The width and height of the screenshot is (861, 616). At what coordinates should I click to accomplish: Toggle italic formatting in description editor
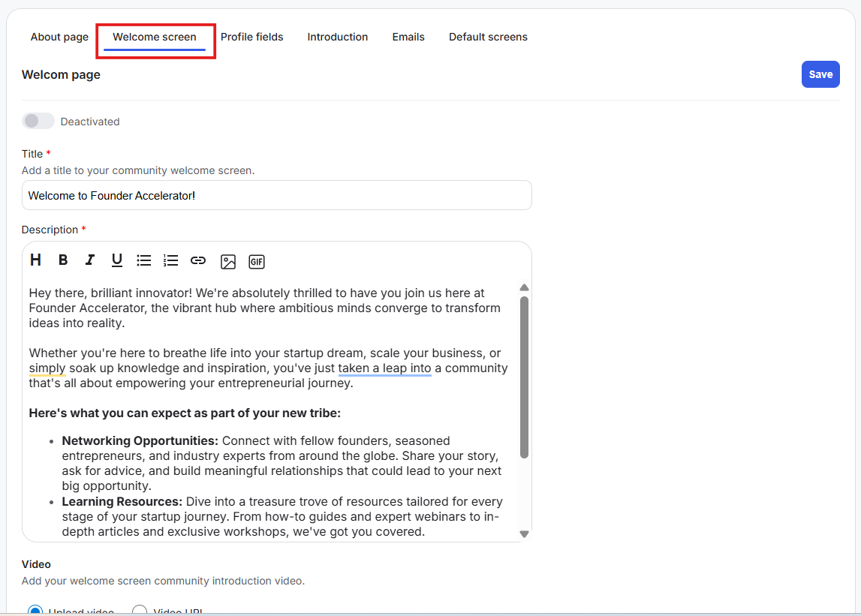point(89,260)
